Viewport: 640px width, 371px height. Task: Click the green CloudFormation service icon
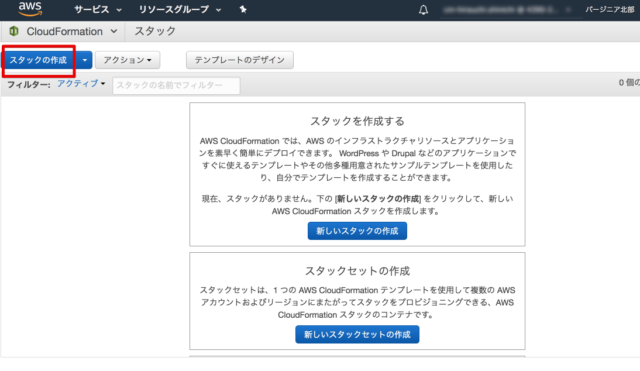pos(14,31)
